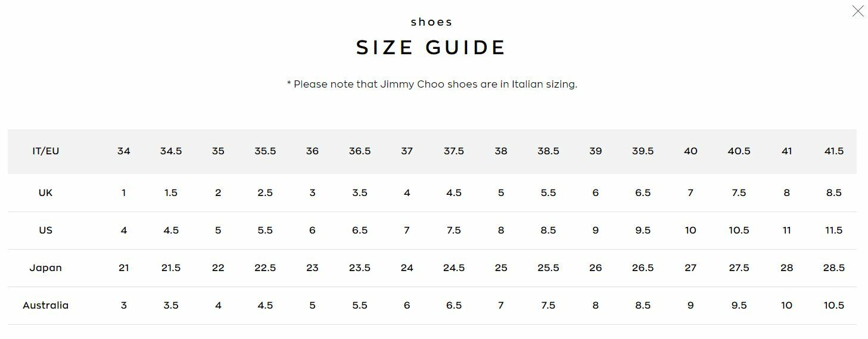Screen dimensions: 868x339
Task: Select the Japan row label
Action: point(46,268)
